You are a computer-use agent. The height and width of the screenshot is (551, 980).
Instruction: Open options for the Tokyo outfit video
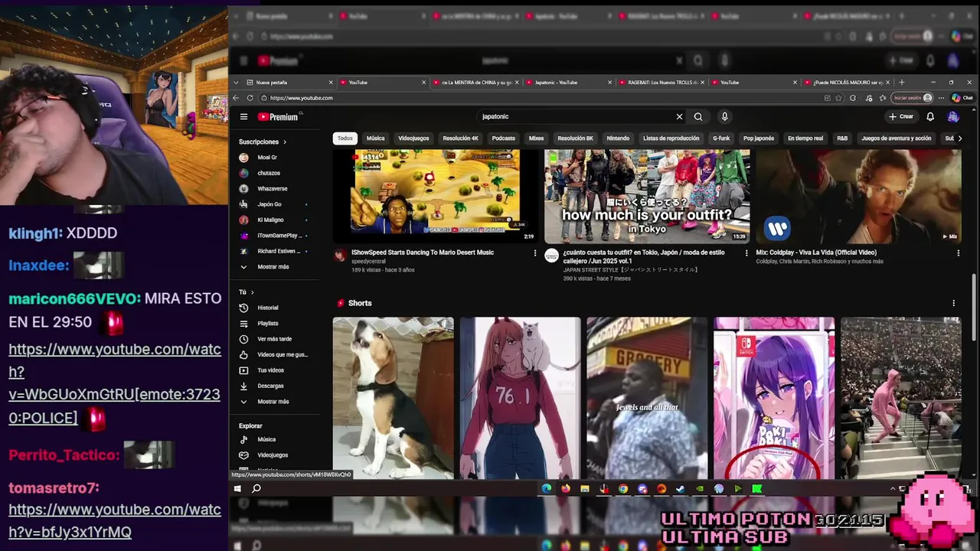746,253
